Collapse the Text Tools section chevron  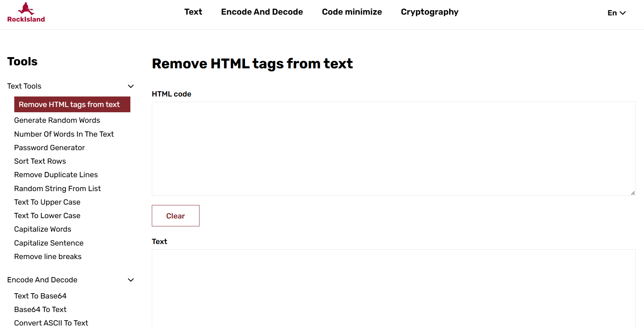(131, 86)
